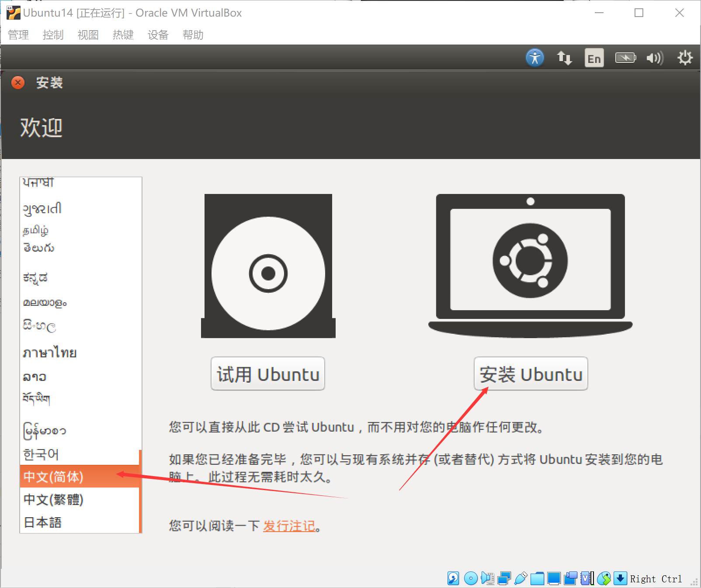Select 한국어 in the language list
This screenshot has width=701, height=588.
tap(80, 454)
